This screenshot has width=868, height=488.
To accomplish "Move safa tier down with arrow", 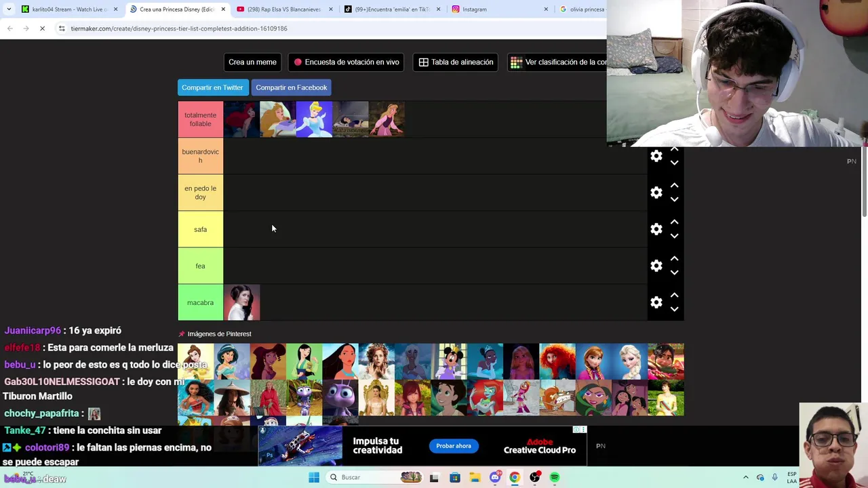I will click(674, 237).
